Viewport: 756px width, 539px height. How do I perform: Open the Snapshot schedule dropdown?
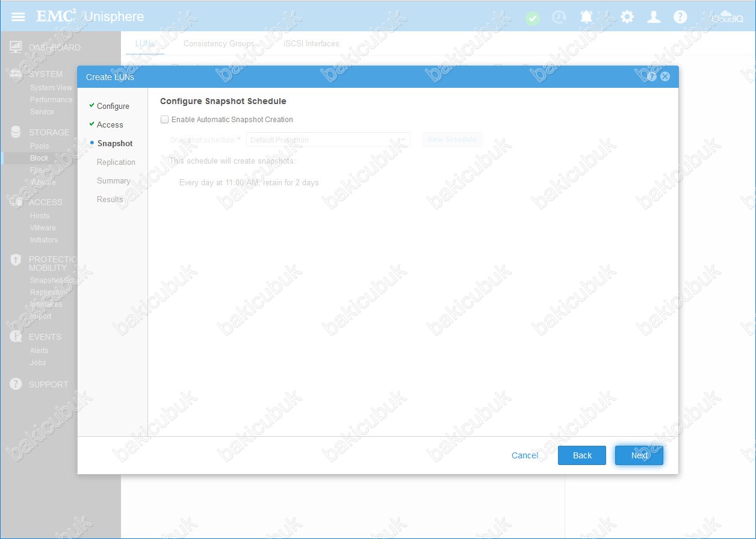point(328,140)
